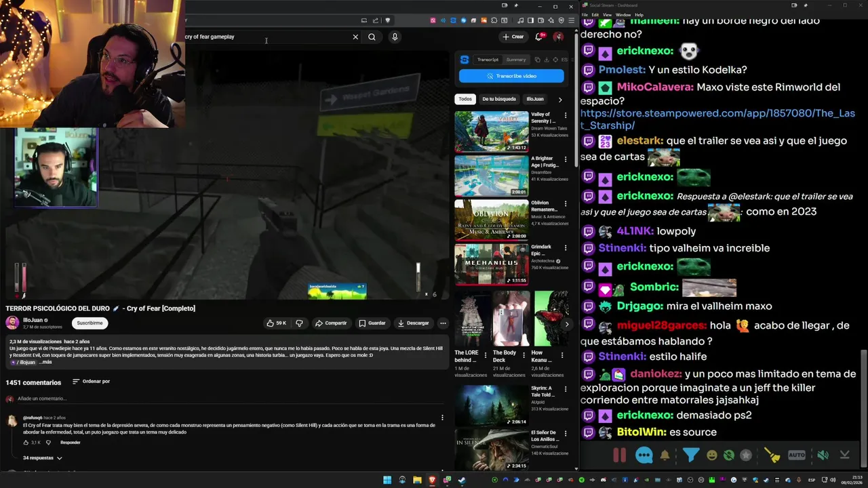This screenshot has width=868, height=488.
Task: Start voice search with the microphone icon
Action: pos(395,37)
